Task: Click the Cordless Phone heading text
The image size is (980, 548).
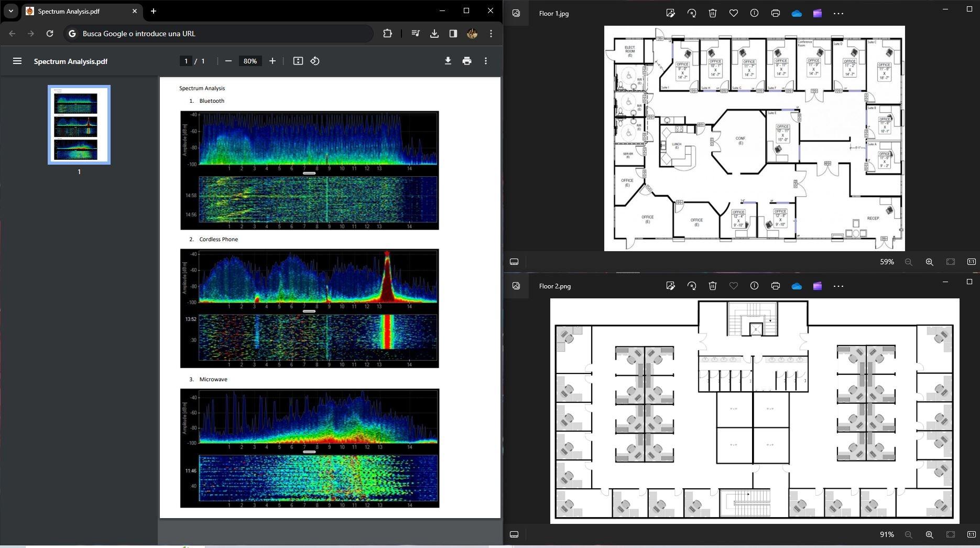Action: pyautogui.click(x=219, y=239)
